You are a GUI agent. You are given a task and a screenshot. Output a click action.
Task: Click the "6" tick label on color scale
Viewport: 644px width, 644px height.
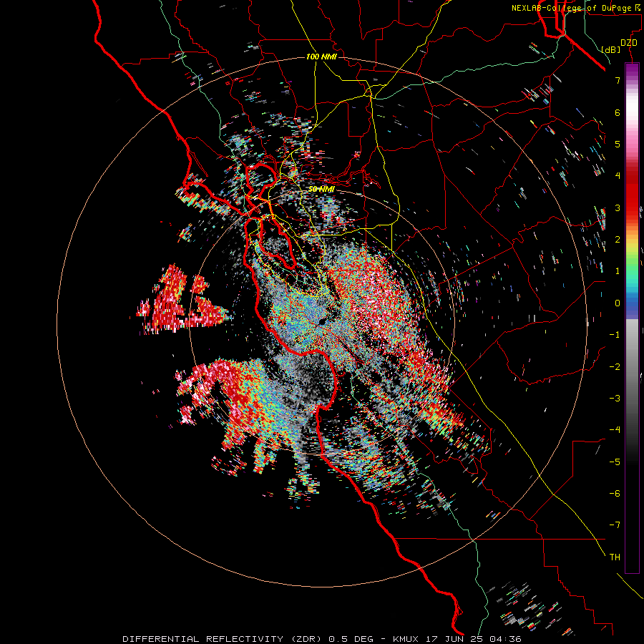coord(618,112)
